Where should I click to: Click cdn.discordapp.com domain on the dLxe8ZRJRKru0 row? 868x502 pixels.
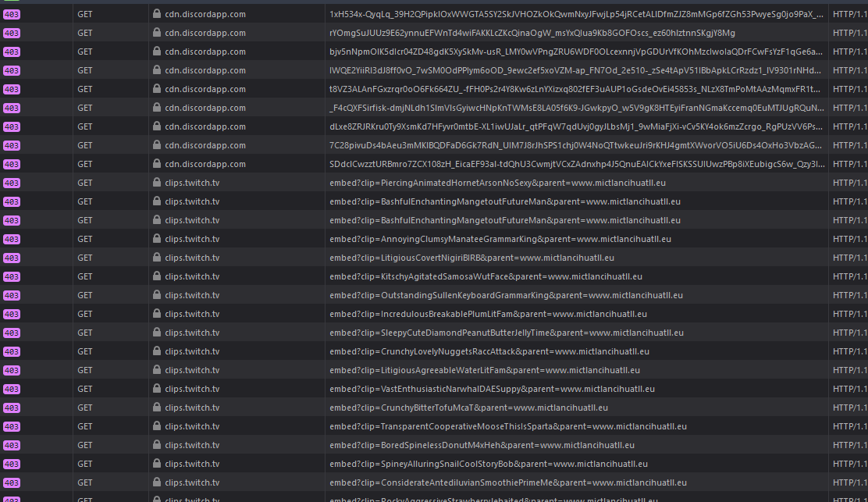(205, 126)
